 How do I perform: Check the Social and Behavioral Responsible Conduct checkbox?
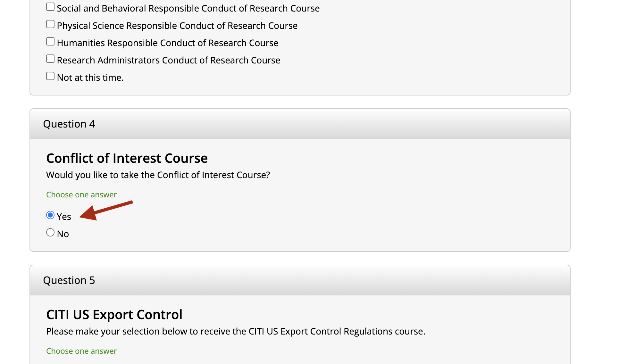point(50,7)
